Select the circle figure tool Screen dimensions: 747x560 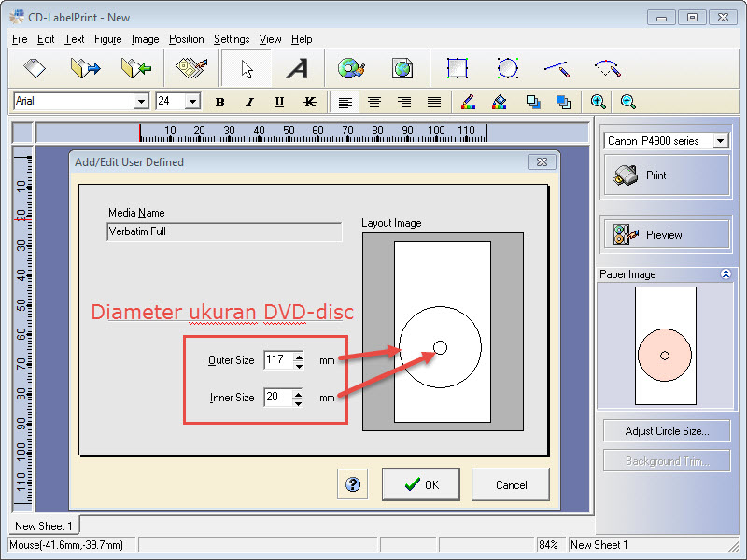coord(507,68)
